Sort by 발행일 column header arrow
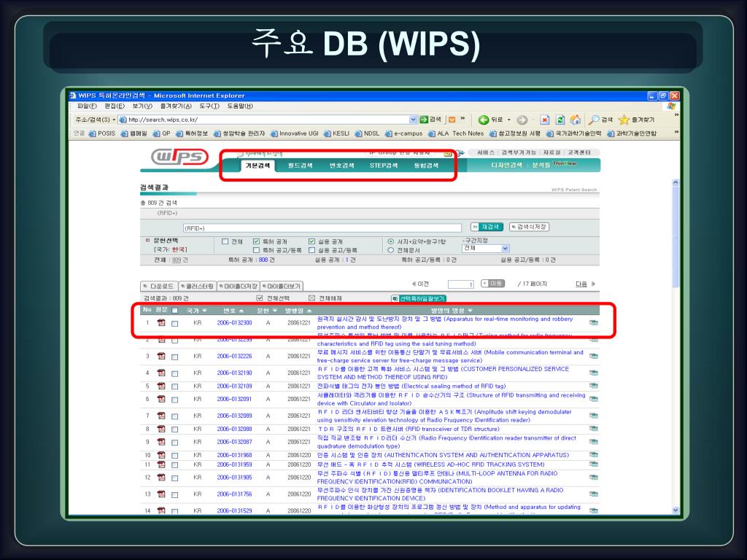The image size is (747, 560). coord(309,311)
